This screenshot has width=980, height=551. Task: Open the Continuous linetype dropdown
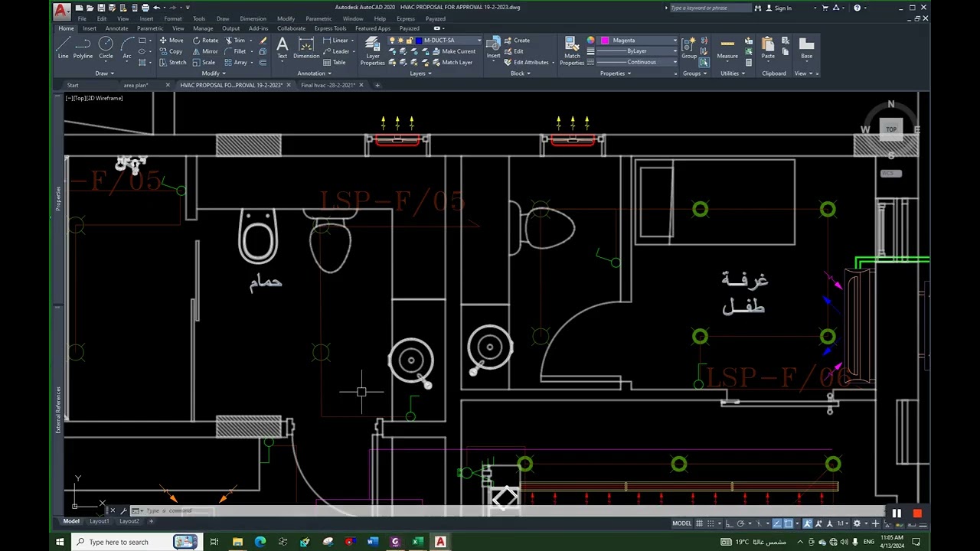tap(675, 62)
